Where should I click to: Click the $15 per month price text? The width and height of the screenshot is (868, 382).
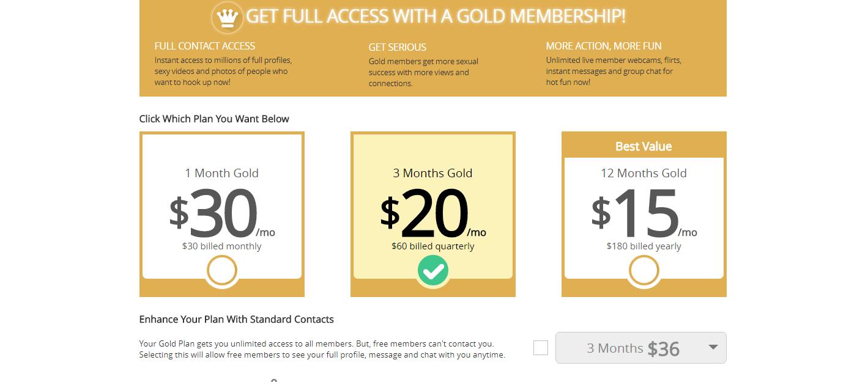[x=644, y=213]
